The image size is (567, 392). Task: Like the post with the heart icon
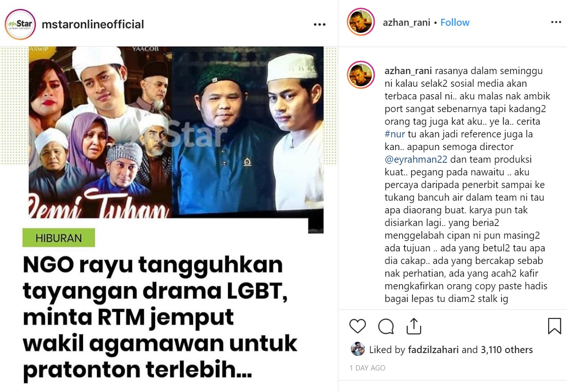tap(357, 326)
